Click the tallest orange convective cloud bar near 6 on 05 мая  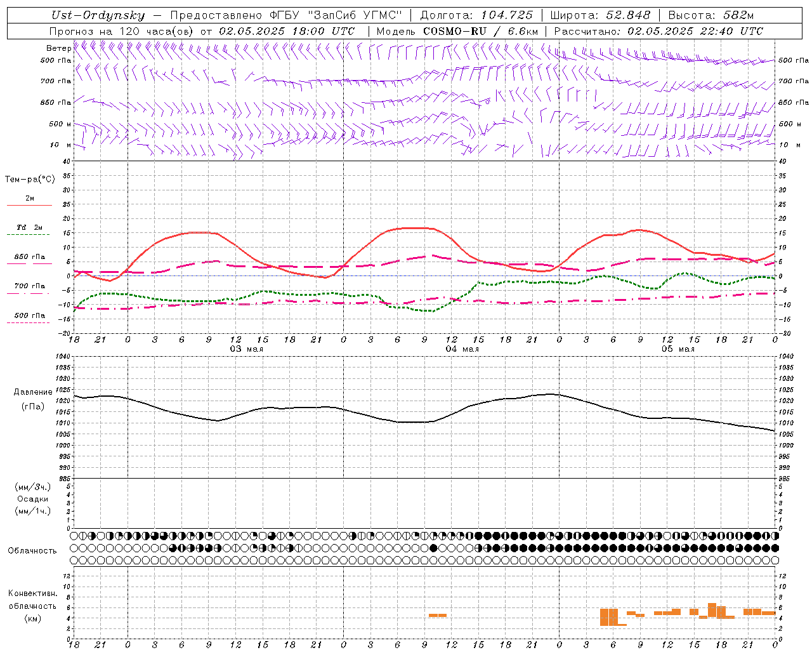609,617
